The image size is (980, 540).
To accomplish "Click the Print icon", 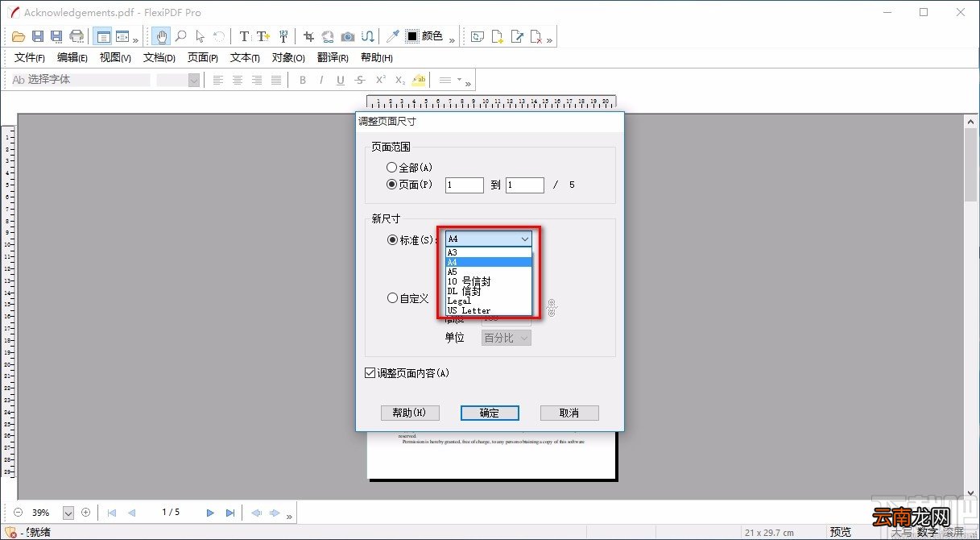I will coord(76,36).
